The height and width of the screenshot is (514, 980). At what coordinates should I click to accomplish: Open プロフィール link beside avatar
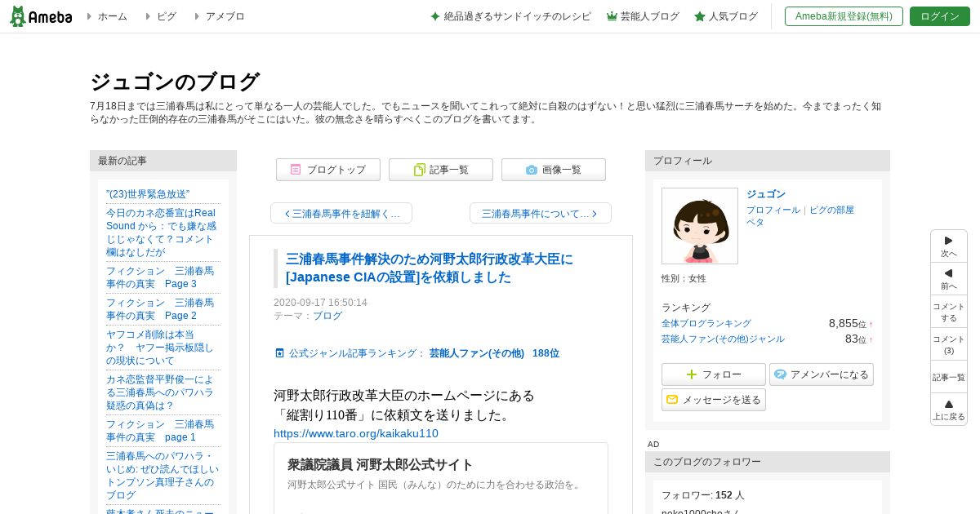tap(773, 210)
